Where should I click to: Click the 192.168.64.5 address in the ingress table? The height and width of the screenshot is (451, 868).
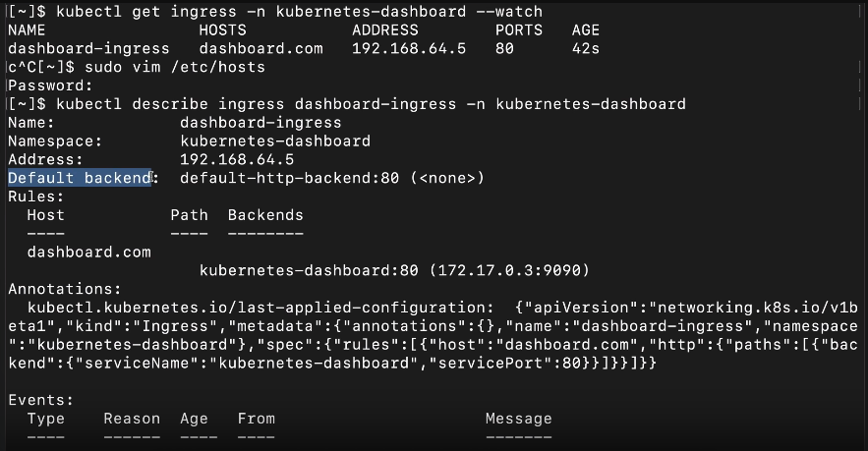(x=409, y=49)
